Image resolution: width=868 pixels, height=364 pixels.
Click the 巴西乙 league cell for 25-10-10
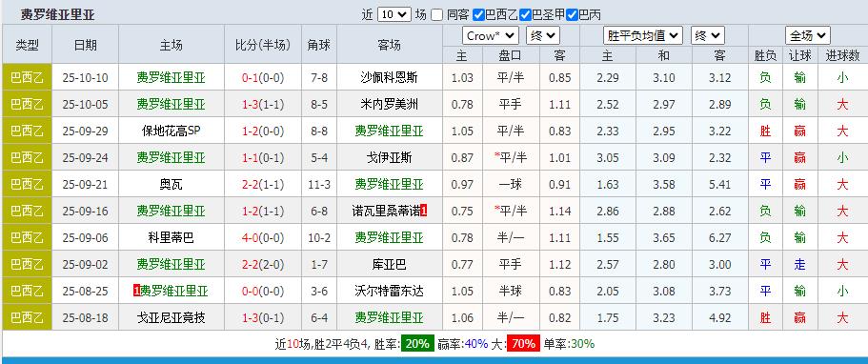[27, 77]
